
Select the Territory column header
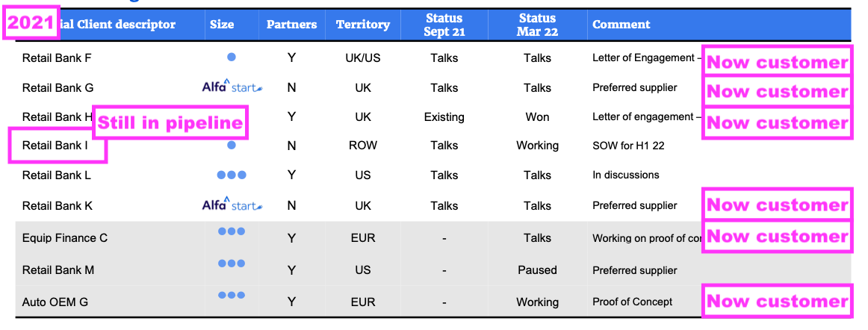point(362,25)
